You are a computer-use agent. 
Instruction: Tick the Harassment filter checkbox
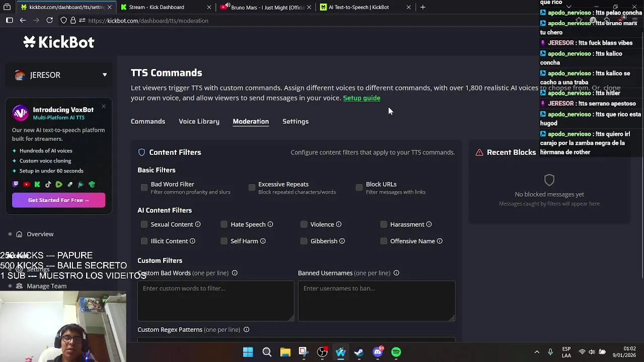click(384, 224)
